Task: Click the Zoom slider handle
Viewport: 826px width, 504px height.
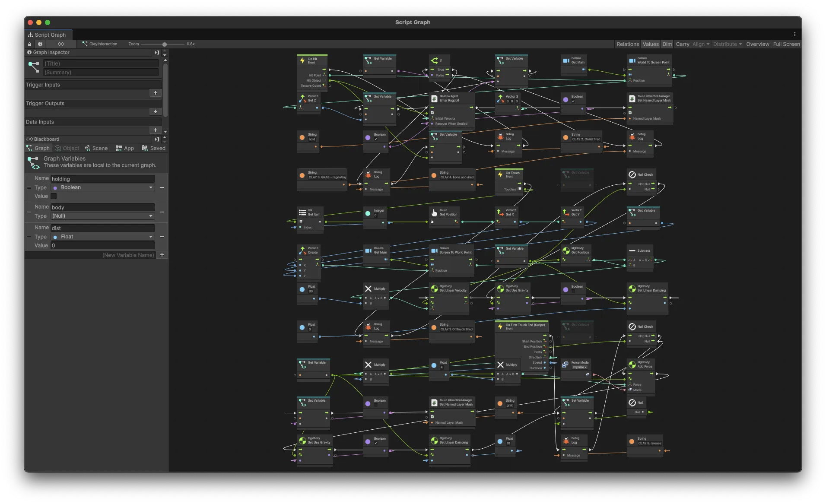Action: click(x=165, y=44)
